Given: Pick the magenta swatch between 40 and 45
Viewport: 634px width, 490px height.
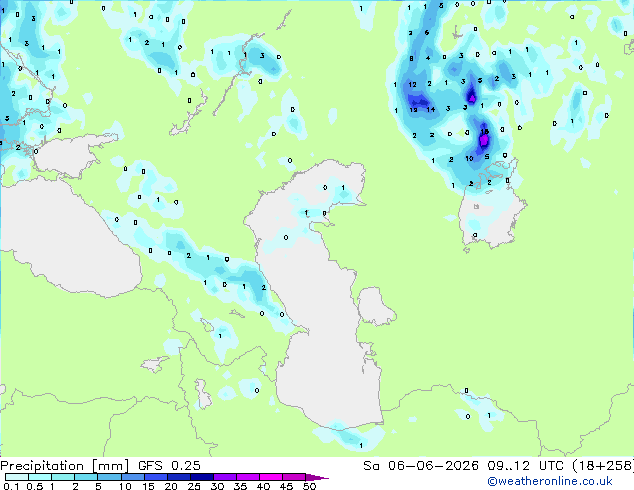Looking at the screenshot, I should (271, 477).
